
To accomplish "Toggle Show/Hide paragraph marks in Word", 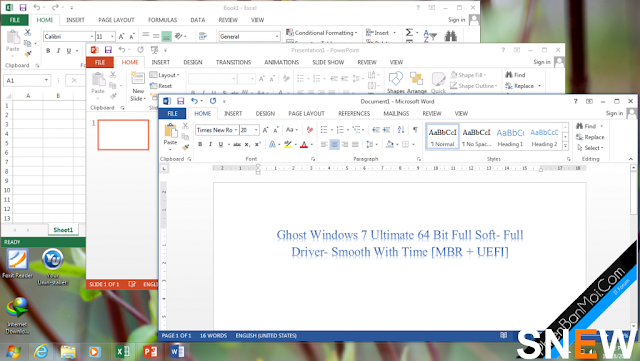I will pyautogui.click(x=415, y=130).
